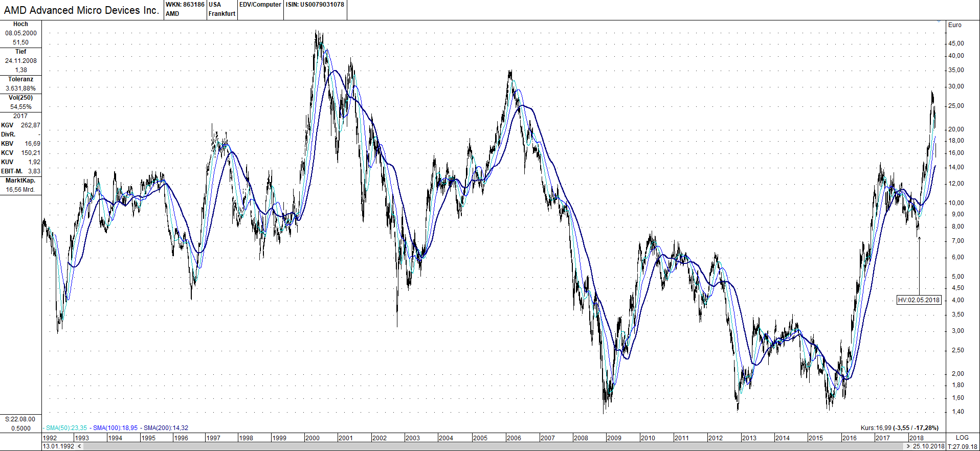Click the 2017 fundamentals year header
Image resolution: width=980 pixels, height=451 pixels.
[20, 116]
